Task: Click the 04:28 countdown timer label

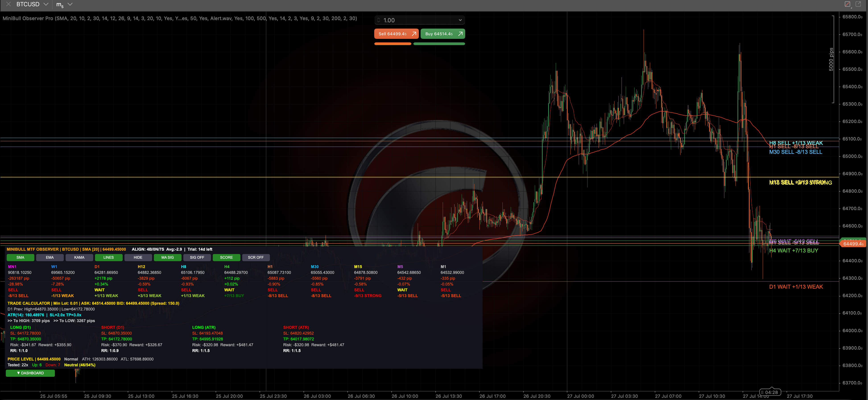Action: coord(770,392)
